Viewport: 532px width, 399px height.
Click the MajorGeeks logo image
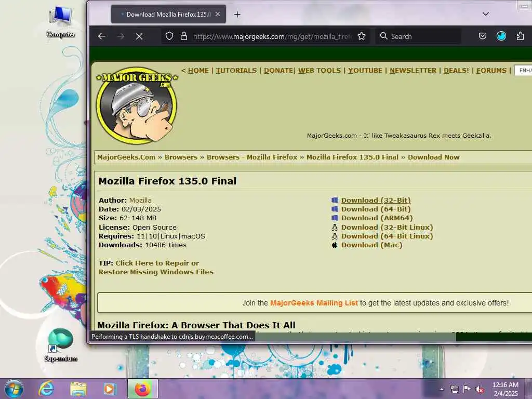[x=137, y=105]
